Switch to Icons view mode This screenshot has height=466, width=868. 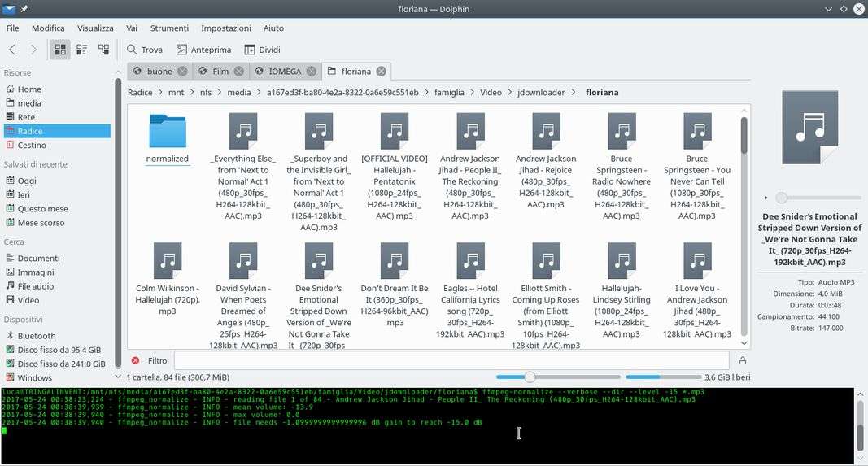pyautogui.click(x=60, y=50)
